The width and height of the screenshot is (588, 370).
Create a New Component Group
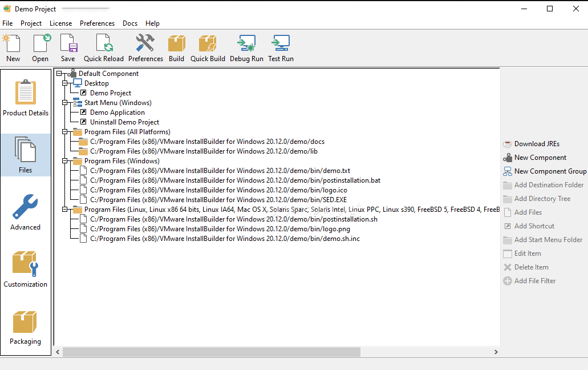pyautogui.click(x=545, y=171)
